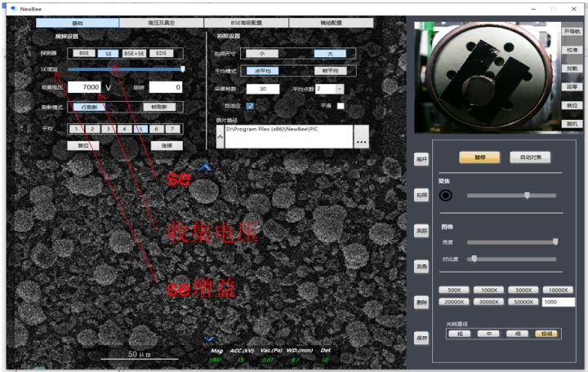Viewport: 588px width, 372px height.
Task: Click the 收集电压 input field showing 7000
Action: coord(85,87)
